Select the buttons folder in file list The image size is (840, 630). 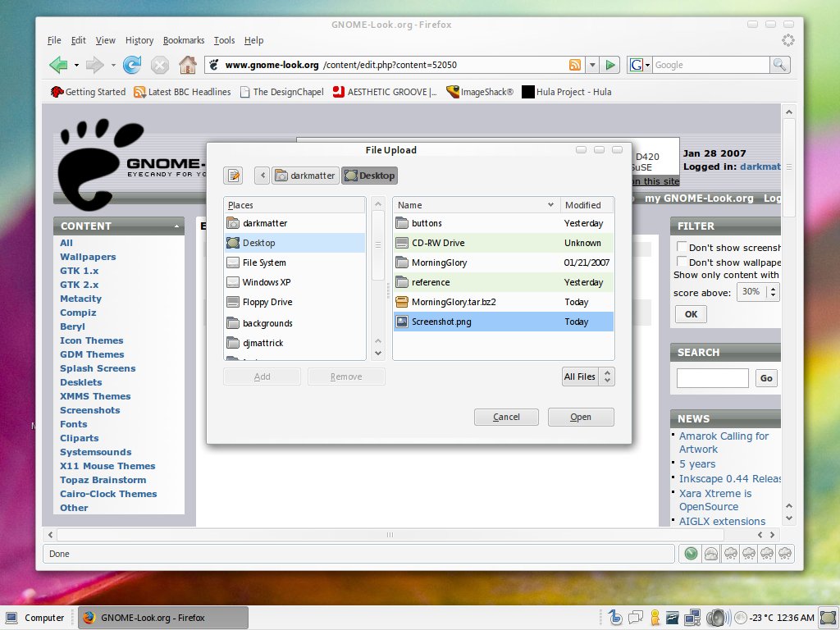coord(504,223)
